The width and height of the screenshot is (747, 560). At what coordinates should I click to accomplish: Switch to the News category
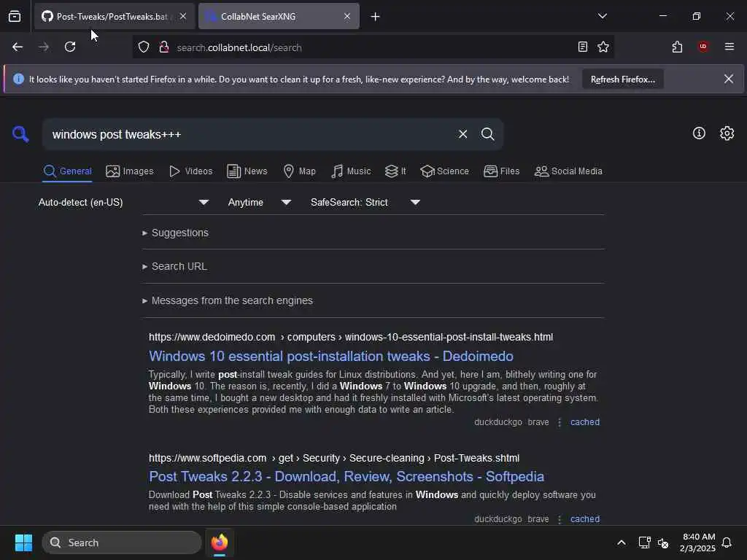[247, 171]
